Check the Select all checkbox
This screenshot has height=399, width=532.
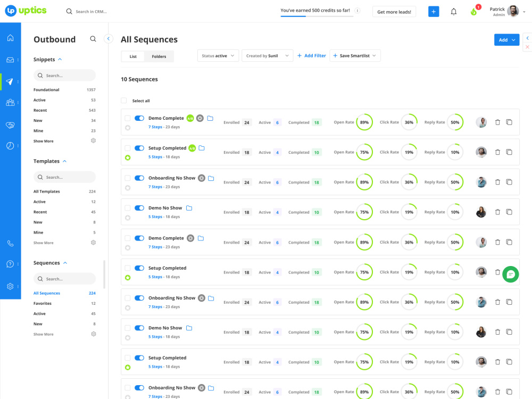point(124,101)
